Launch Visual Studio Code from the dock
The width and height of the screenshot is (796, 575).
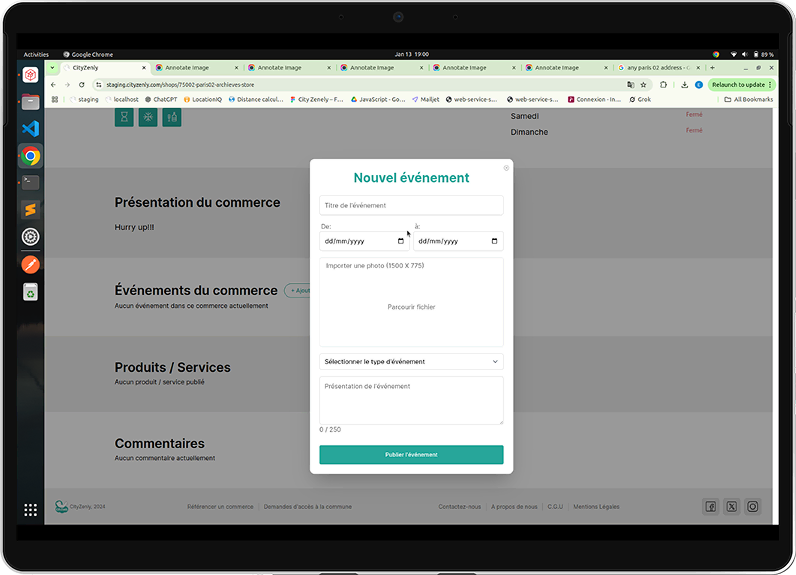pos(30,129)
